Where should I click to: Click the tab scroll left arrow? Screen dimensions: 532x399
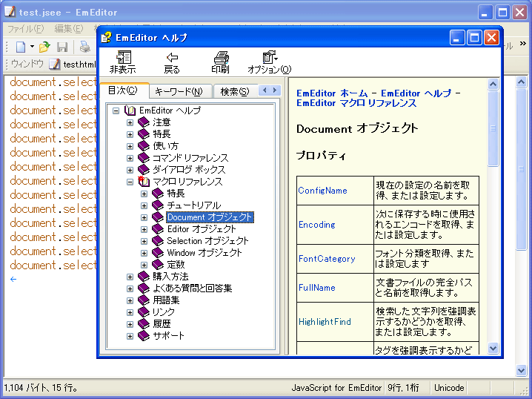(265, 90)
